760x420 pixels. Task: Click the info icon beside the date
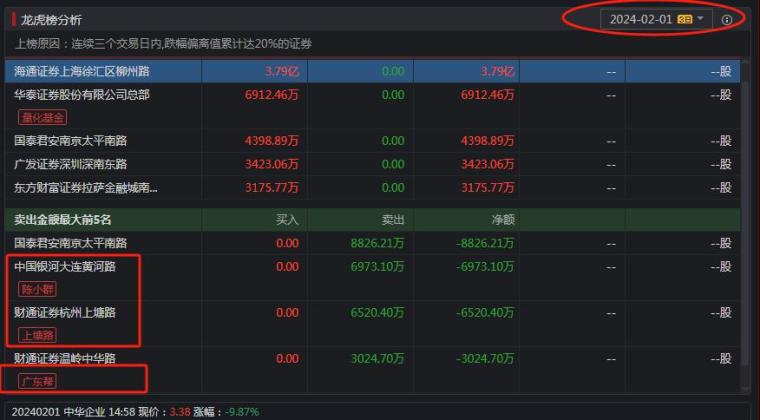tap(727, 20)
